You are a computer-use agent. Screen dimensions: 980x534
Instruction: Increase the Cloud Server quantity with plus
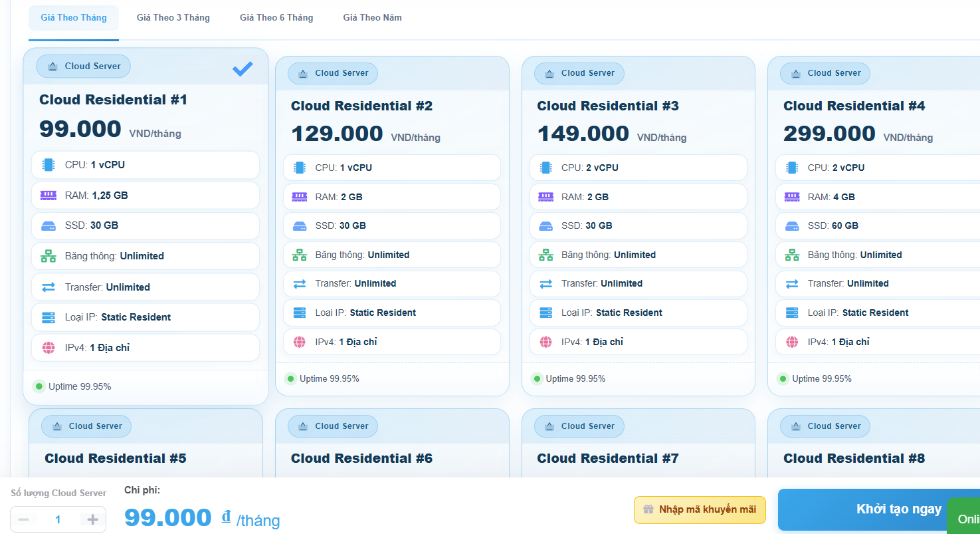(92, 519)
